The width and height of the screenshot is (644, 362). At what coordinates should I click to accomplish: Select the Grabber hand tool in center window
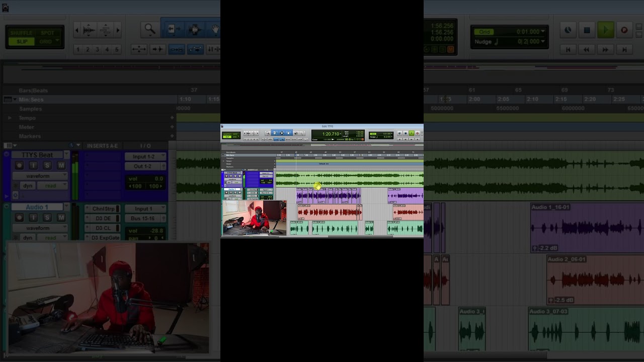coord(289,133)
